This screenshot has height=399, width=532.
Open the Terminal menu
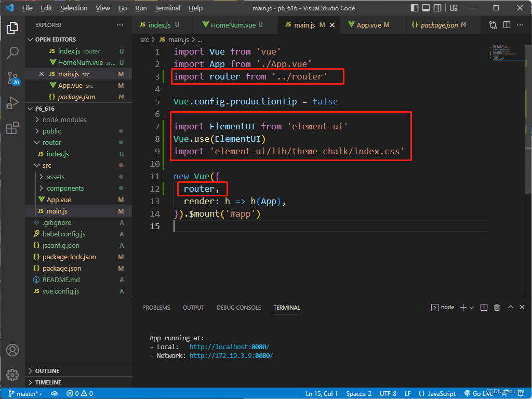(168, 8)
